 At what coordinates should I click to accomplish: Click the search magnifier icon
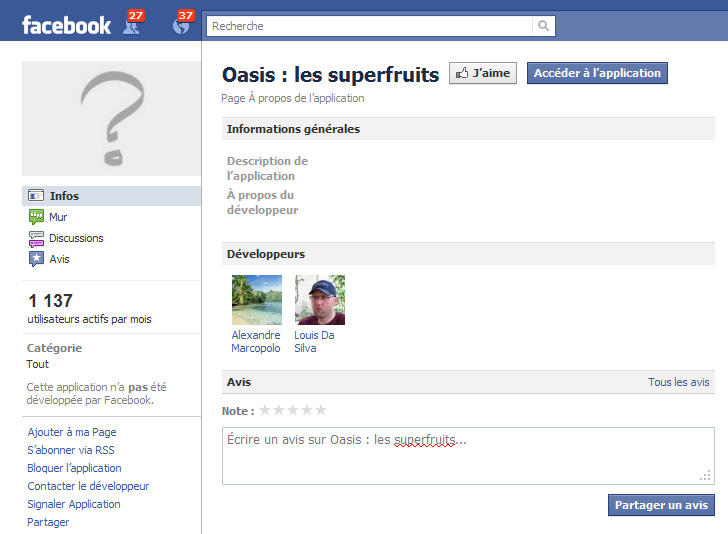tap(543, 26)
